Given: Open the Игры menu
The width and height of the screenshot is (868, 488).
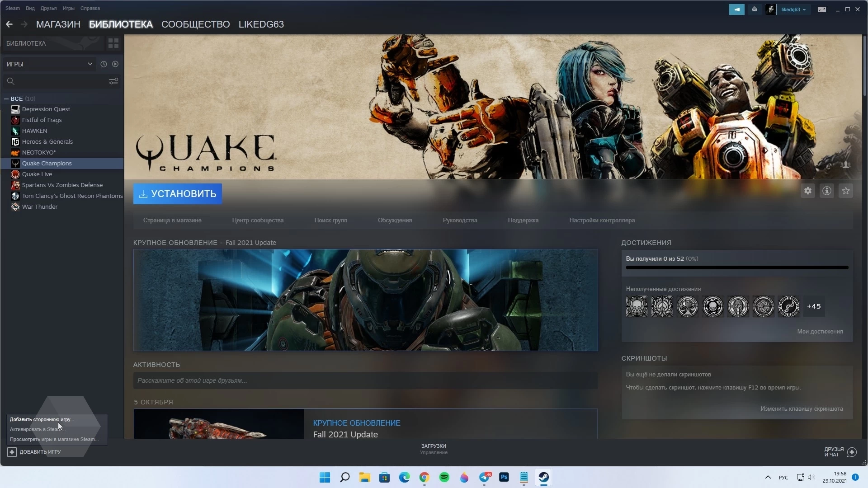Looking at the screenshot, I should click(x=69, y=8).
